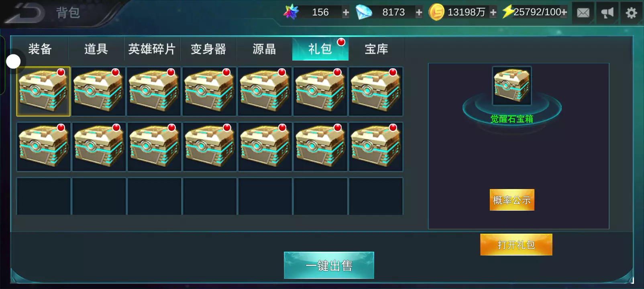Open the announcements megaphone icon
Screen dimensions: 644x289
607,13
